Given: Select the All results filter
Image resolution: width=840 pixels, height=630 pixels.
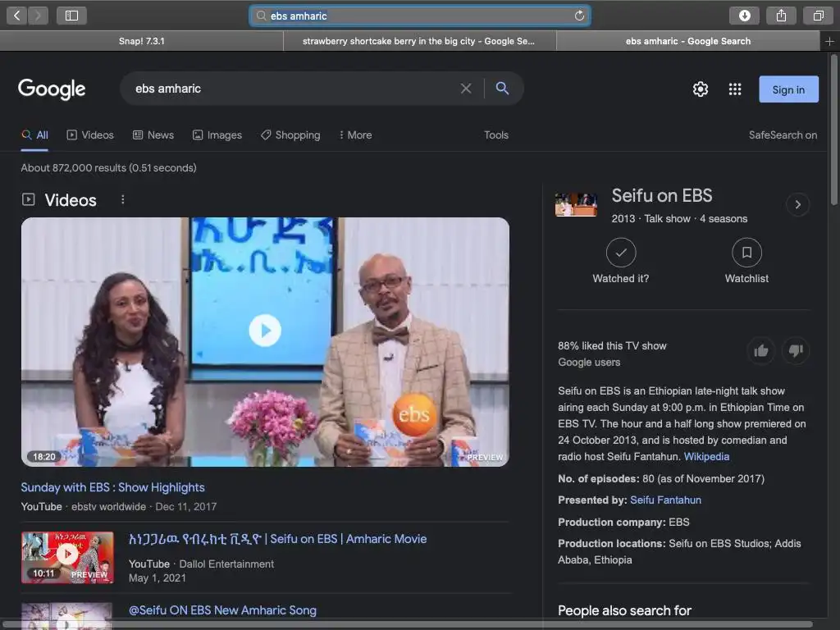Looking at the screenshot, I should tap(34, 135).
